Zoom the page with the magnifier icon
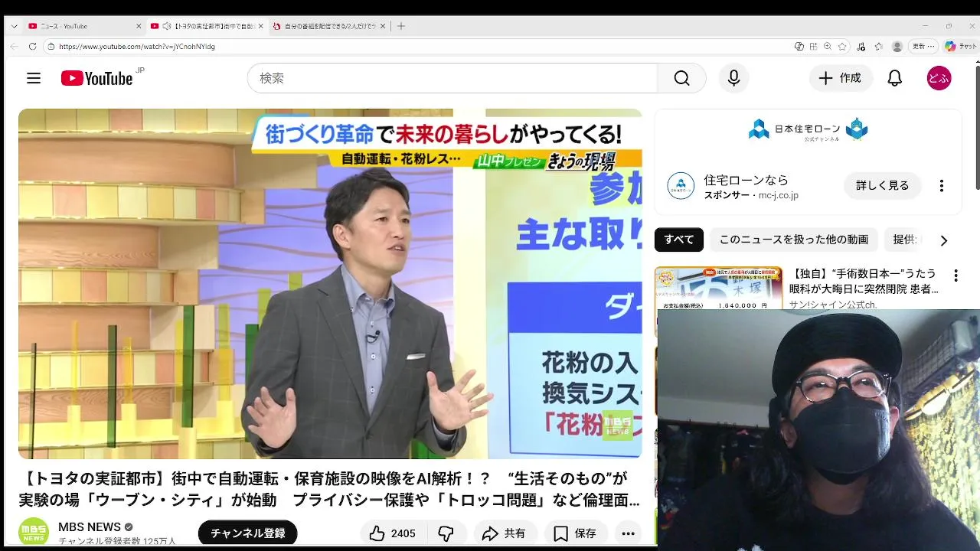980x551 pixels. [x=828, y=46]
